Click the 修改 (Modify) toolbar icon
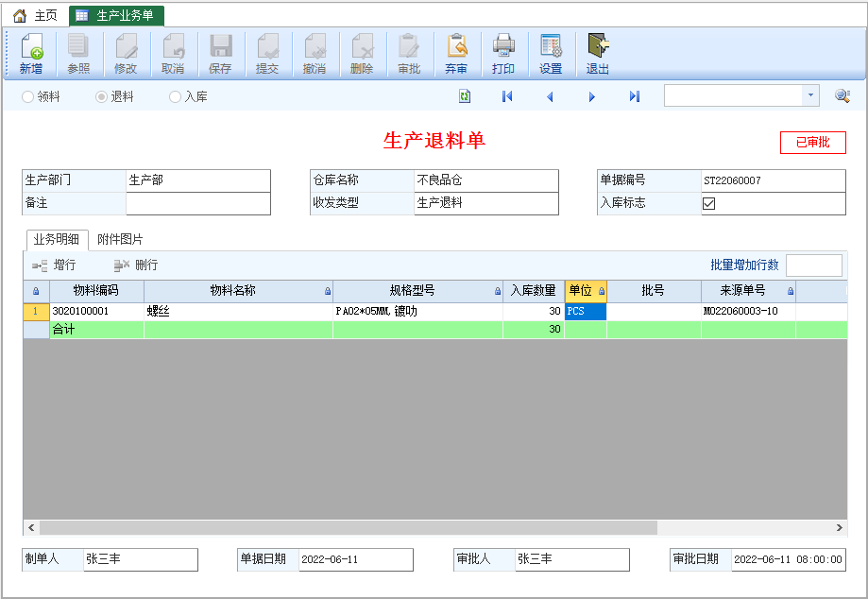 click(126, 46)
